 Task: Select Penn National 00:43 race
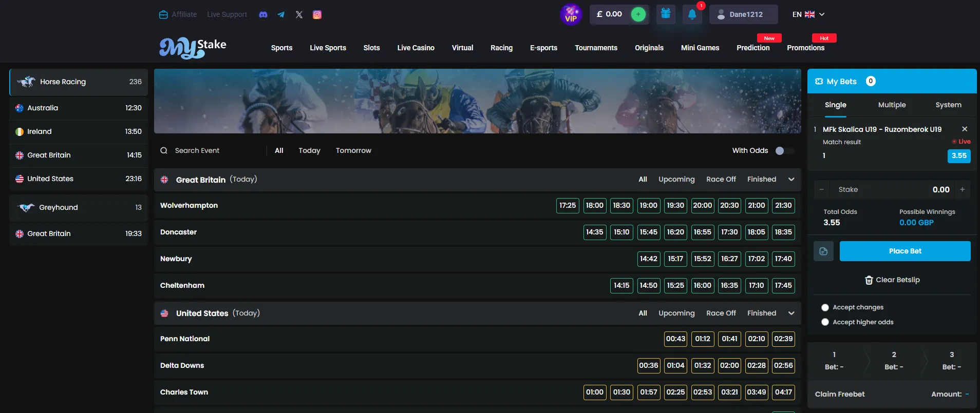click(675, 339)
